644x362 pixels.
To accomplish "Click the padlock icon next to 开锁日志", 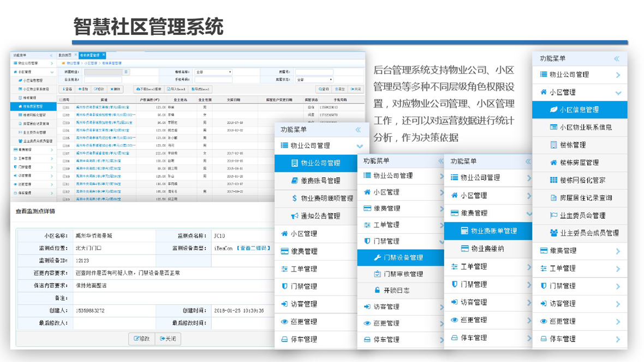I will tap(377, 291).
